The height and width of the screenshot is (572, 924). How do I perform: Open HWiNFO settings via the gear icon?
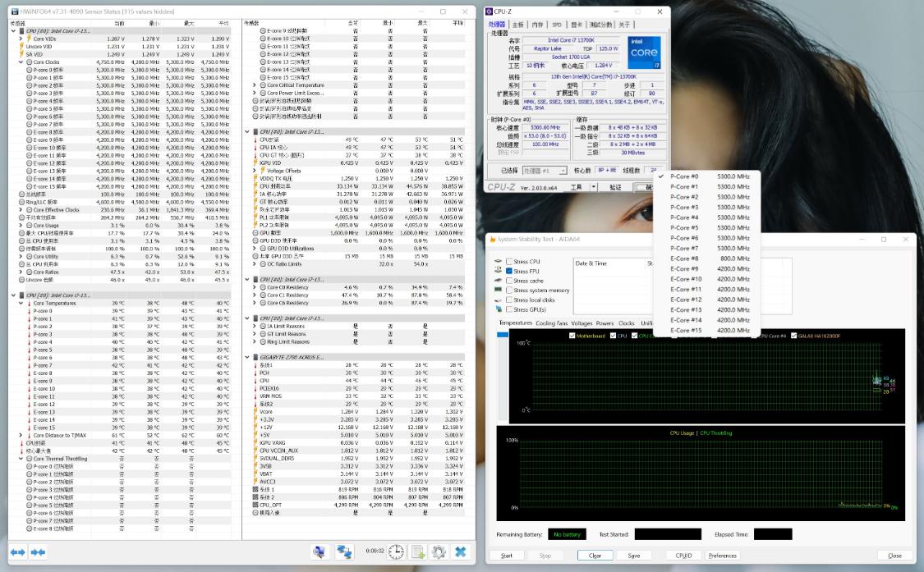[439, 551]
